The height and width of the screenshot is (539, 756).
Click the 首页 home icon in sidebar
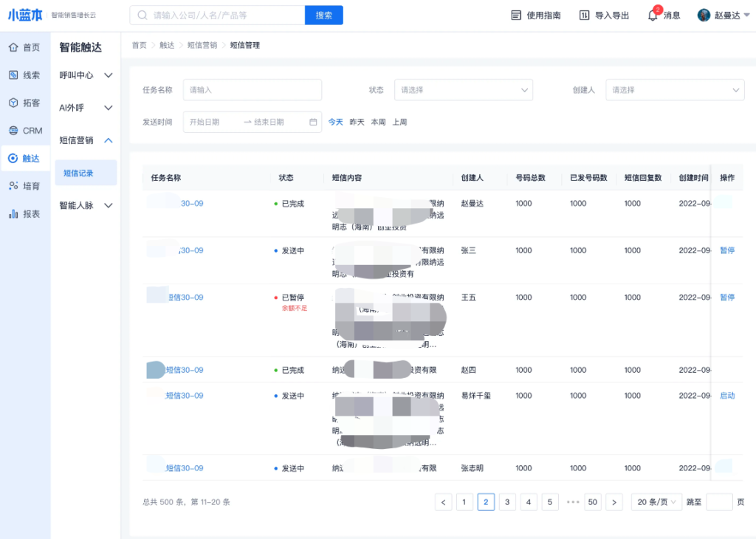click(13, 47)
